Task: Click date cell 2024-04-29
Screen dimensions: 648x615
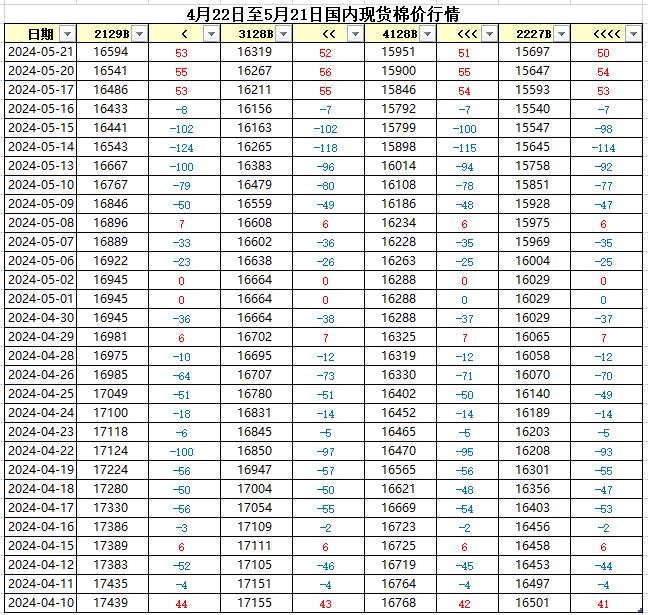Action: pyautogui.click(x=40, y=337)
